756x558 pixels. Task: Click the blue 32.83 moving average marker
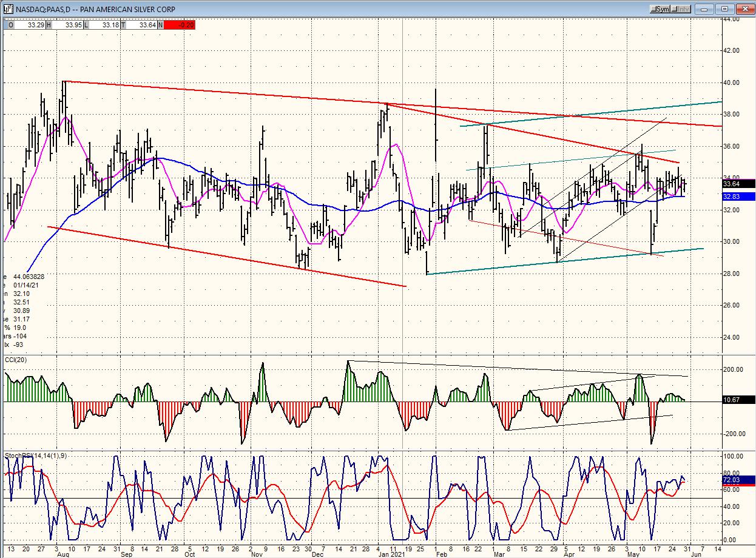[x=739, y=197]
